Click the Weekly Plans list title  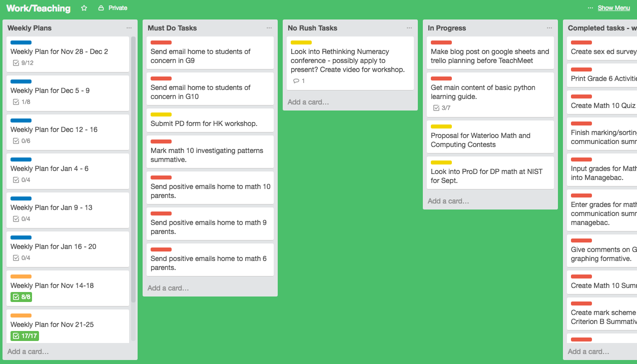pyautogui.click(x=30, y=28)
